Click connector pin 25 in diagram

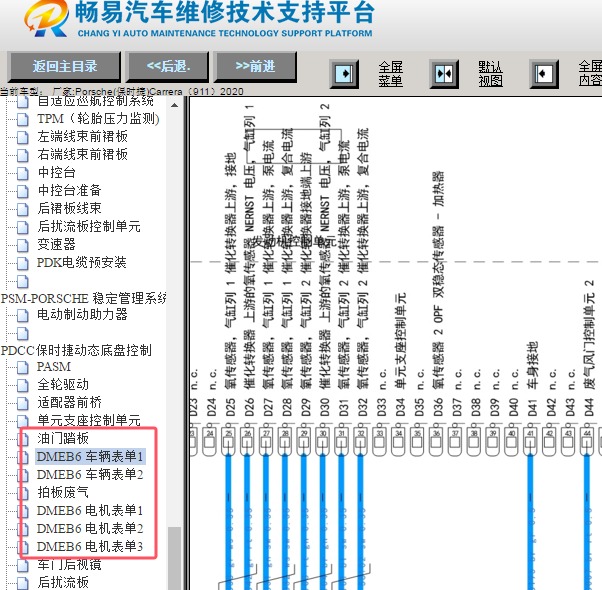click(x=228, y=440)
